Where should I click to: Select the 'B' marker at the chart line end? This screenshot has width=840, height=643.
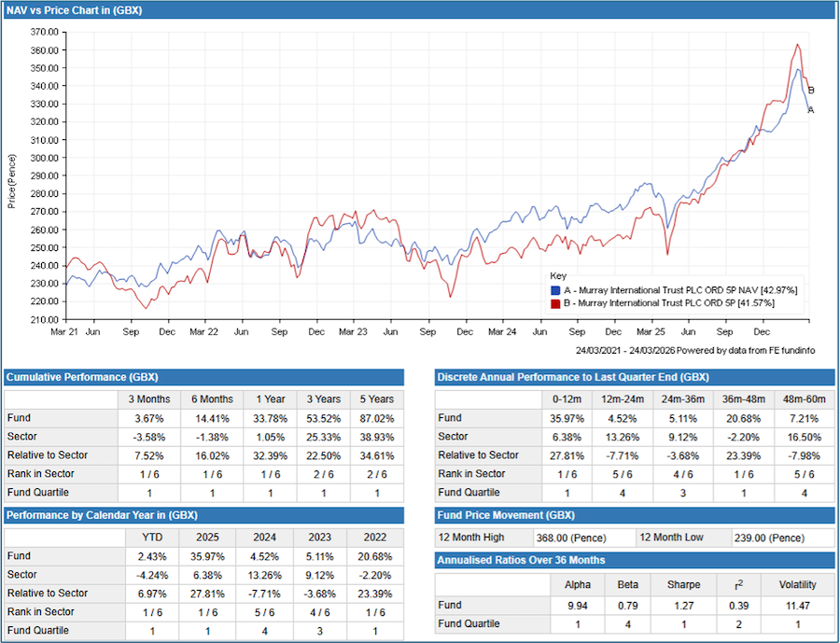pos(810,91)
